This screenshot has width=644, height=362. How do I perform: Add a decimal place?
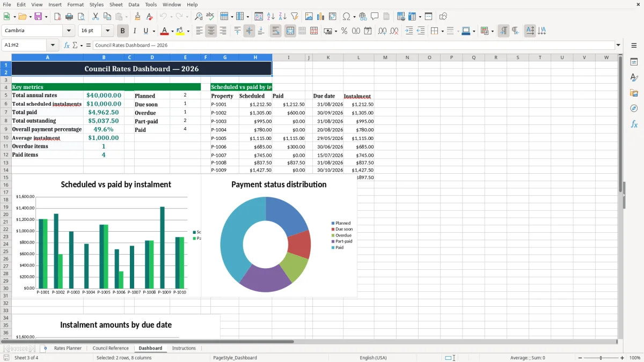coord(382,31)
